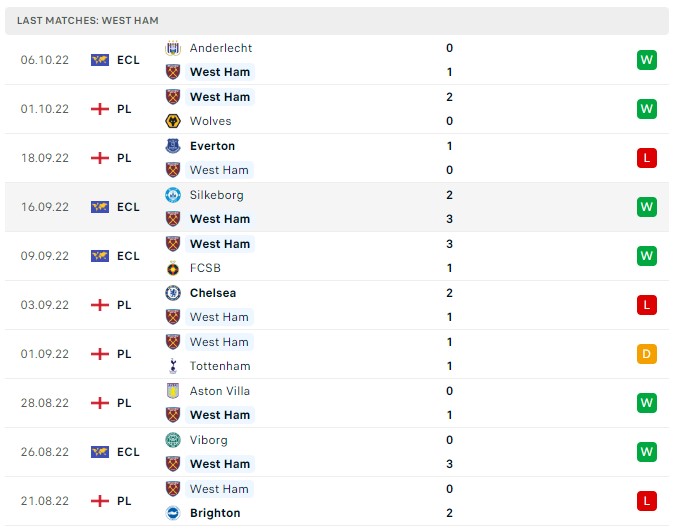Click the Aston Villa club crest icon

[x=172, y=391]
